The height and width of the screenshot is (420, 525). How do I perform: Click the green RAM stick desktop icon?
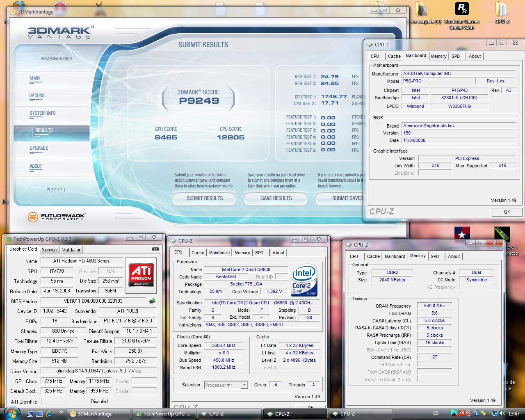click(502, 234)
